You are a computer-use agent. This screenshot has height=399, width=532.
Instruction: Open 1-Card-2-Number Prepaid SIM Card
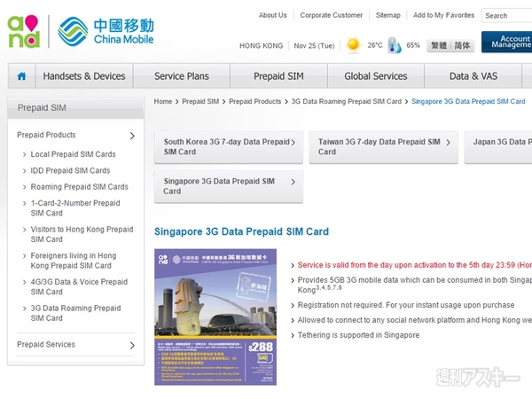pos(75,208)
